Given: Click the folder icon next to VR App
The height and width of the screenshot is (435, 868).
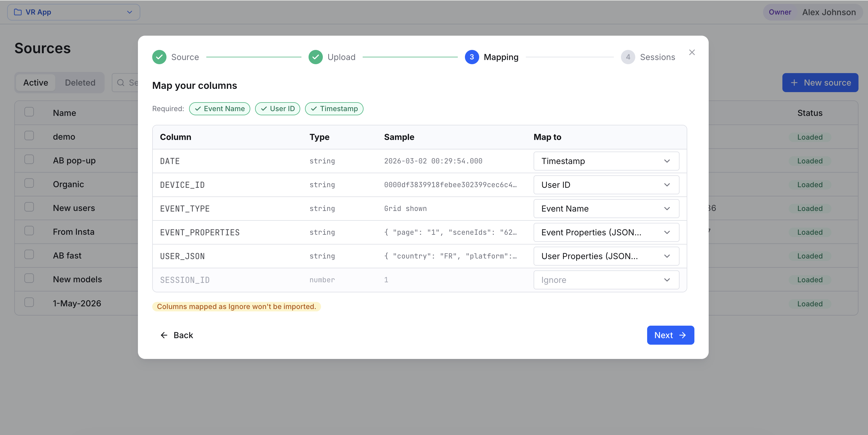Looking at the screenshot, I should (18, 12).
